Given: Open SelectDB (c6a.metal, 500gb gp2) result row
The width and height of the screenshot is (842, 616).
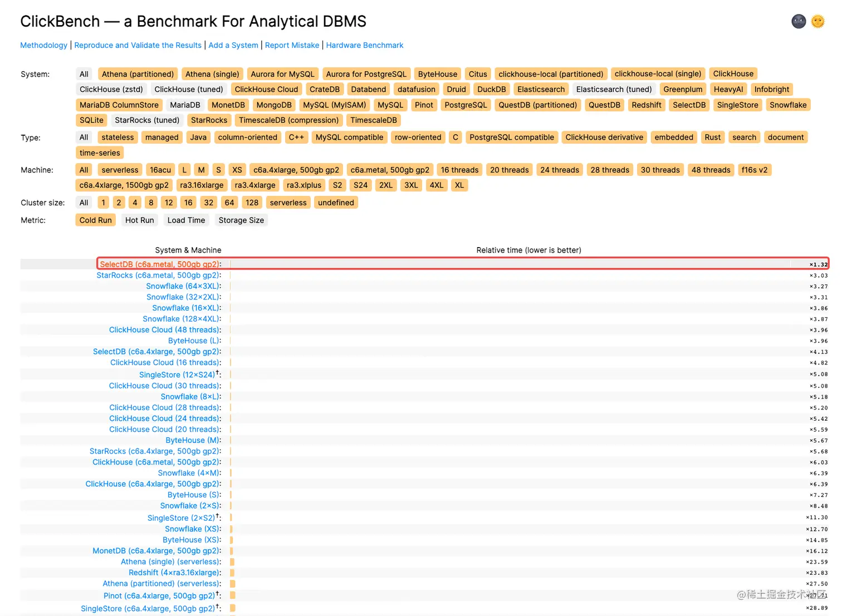Looking at the screenshot, I should point(160,264).
